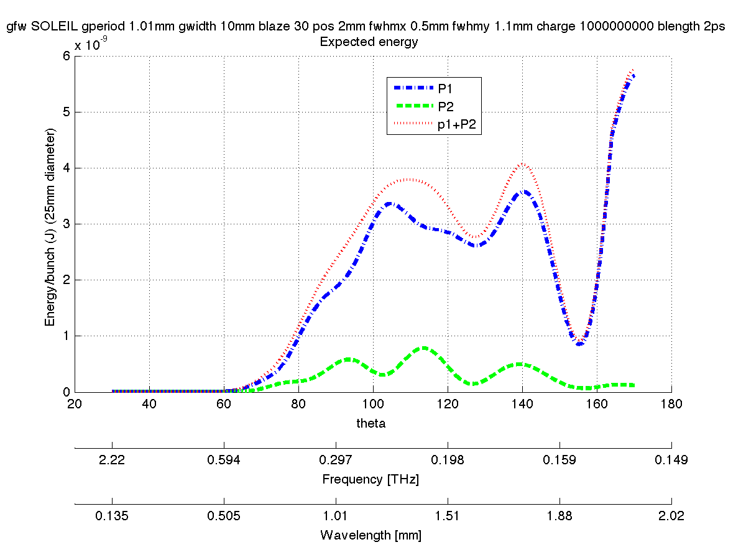Click the P2 legend label
Viewport: 746px width, 560px height.
(x=444, y=106)
